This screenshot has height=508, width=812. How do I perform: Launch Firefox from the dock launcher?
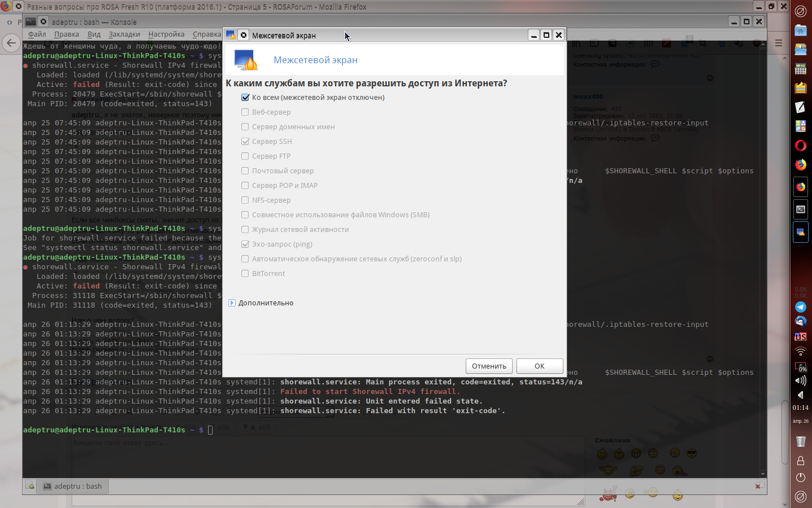pyautogui.click(x=801, y=165)
